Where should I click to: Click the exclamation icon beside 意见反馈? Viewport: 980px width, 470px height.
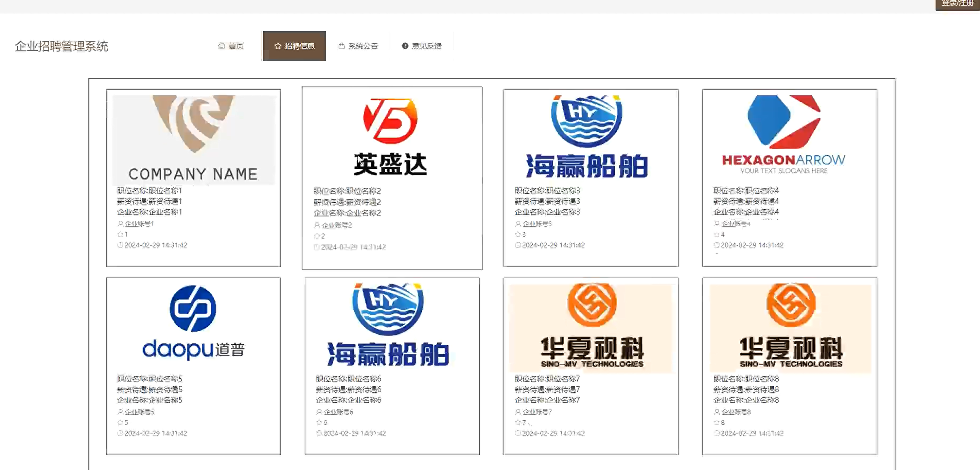tap(405, 46)
